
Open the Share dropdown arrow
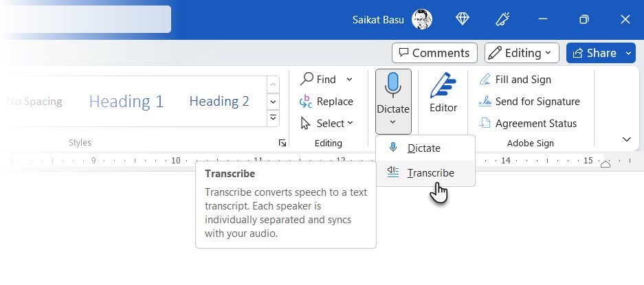628,53
